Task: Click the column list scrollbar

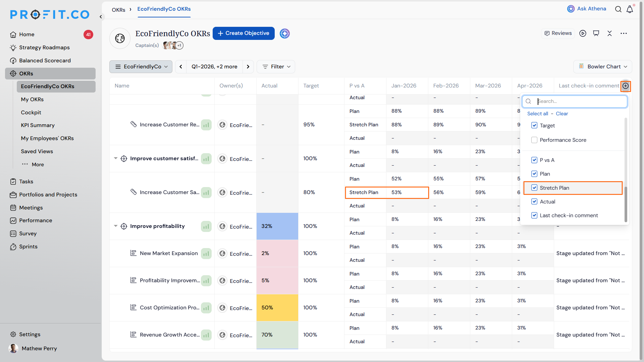Action: point(626,204)
